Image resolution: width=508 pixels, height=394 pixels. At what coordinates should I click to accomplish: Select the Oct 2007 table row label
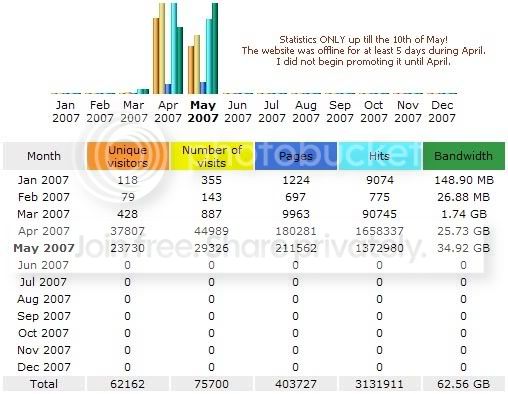43,333
